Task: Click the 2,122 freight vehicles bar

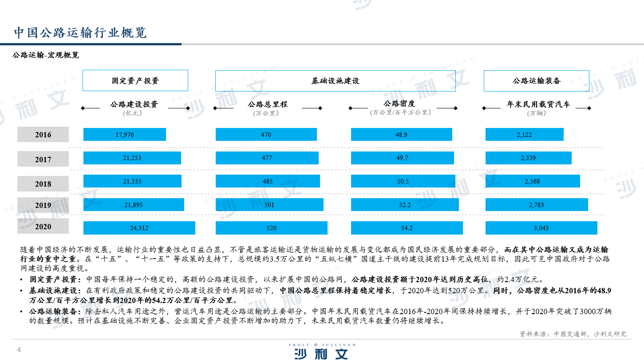Action: (x=525, y=135)
